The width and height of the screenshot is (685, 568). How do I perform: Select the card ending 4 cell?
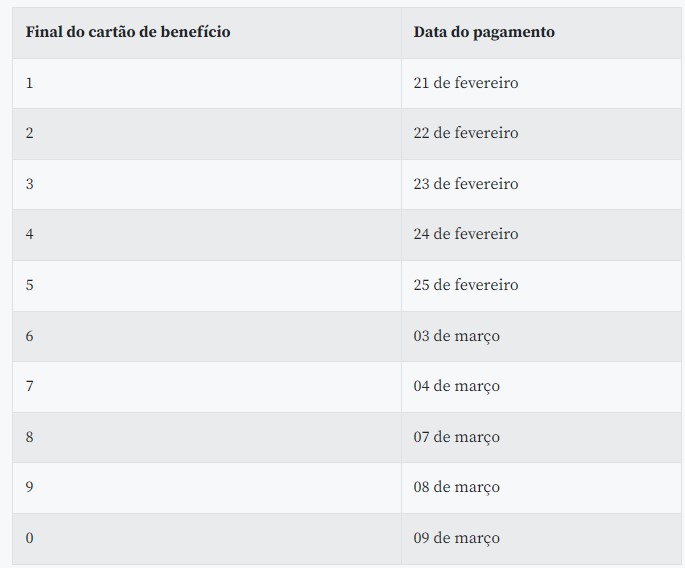click(30, 234)
